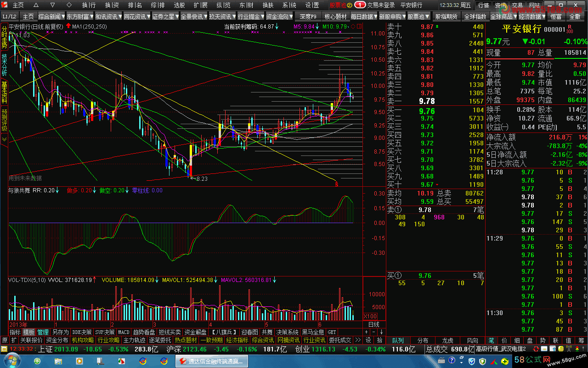Switch to the 技术分析 side tab

(x=4, y=65)
